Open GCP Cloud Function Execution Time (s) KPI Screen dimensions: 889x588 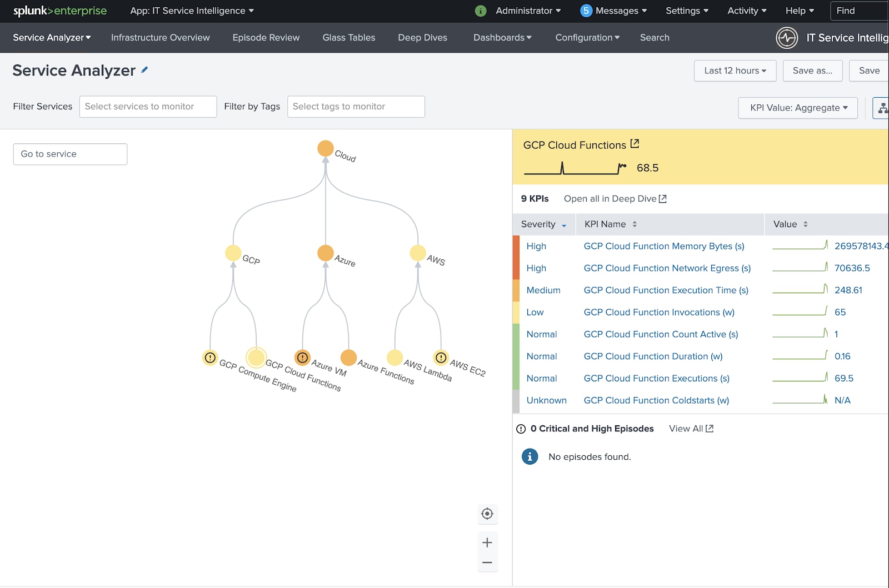666,290
